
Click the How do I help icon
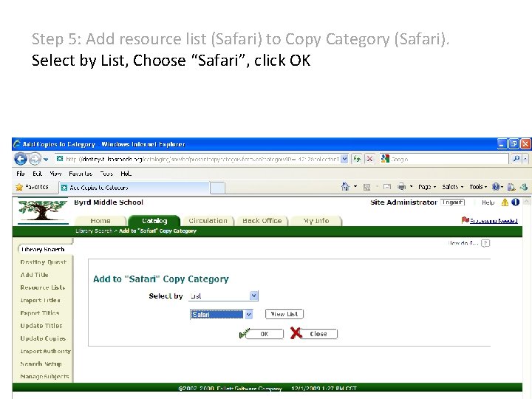(x=485, y=243)
